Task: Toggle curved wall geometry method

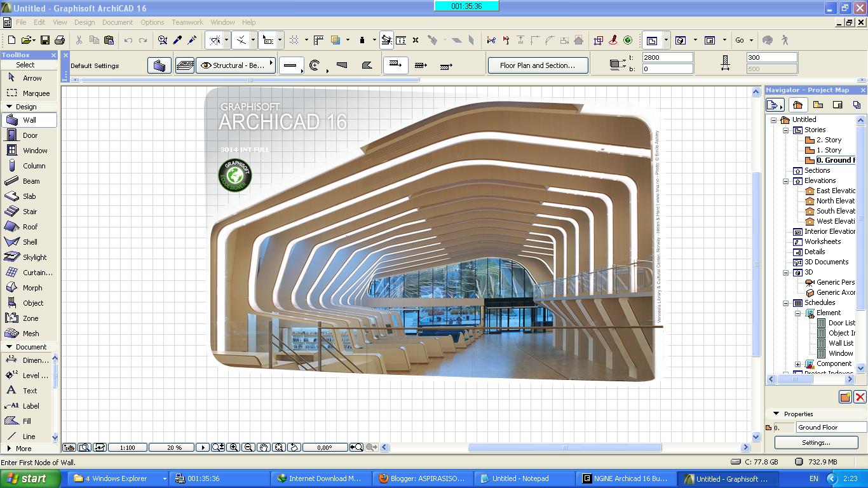Action: (x=315, y=65)
